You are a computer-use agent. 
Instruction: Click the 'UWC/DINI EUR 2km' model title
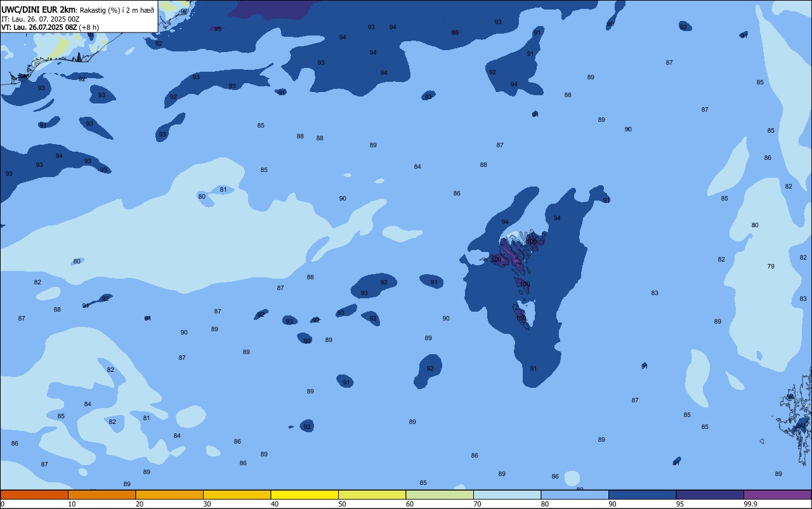coord(38,10)
